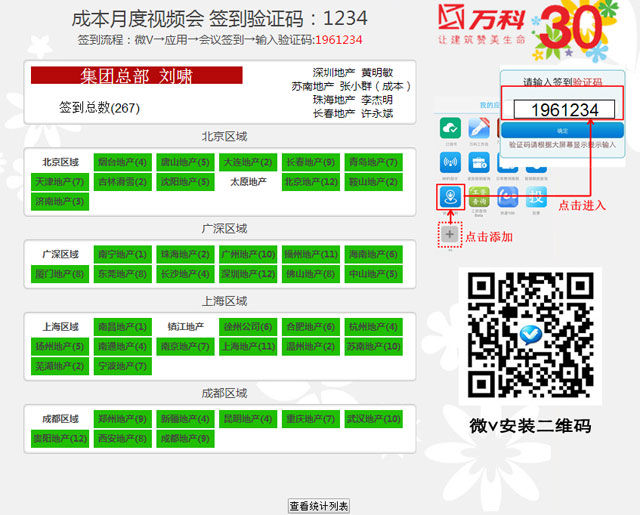Image resolution: width=640 pixels, height=515 pixels.
Task: Open the blue location check-in app icon
Action: tap(450, 196)
